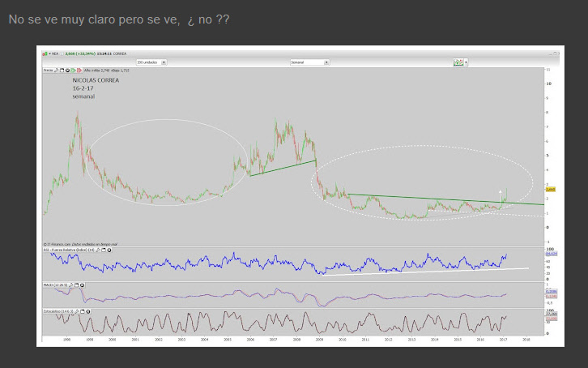The width and height of the screenshot is (588, 368).
Task: Click the 1998 label on time axis
Action: [66, 340]
